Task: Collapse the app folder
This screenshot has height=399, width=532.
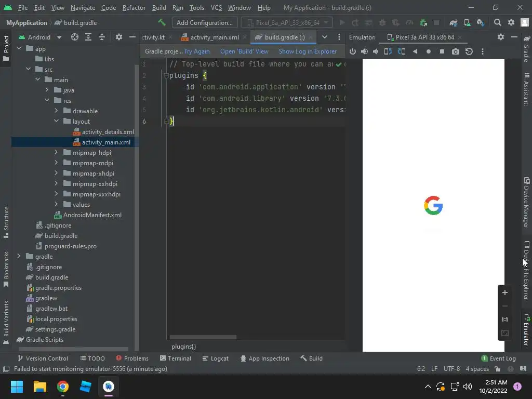Action: point(19,48)
